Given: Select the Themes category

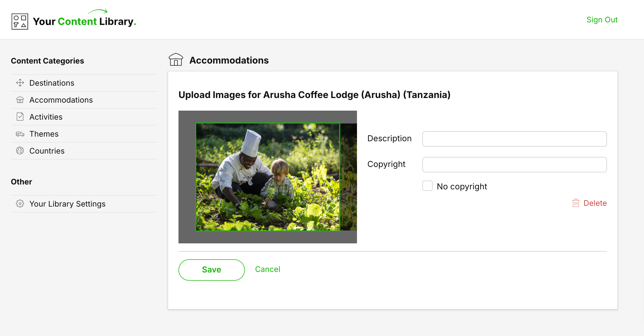Looking at the screenshot, I should click(x=44, y=134).
